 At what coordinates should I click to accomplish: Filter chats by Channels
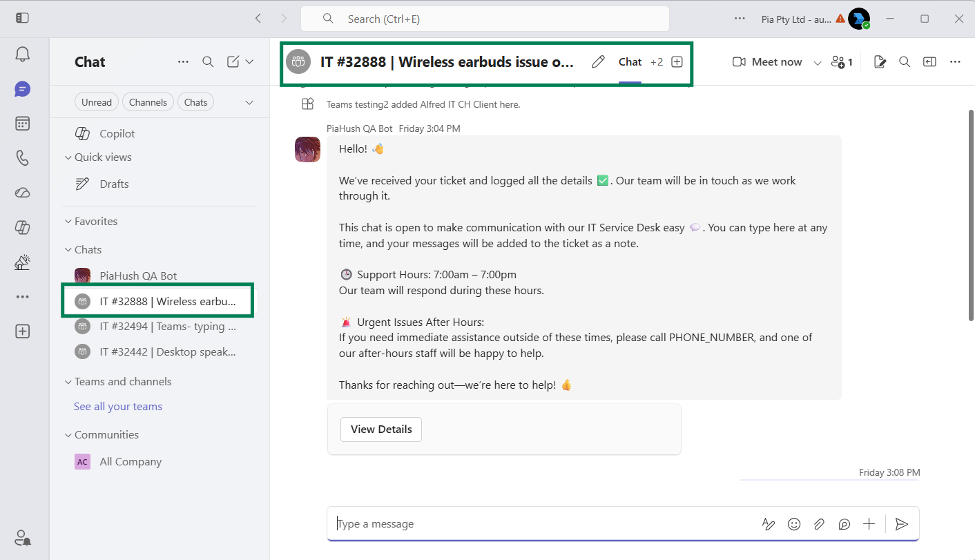click(148, 102)
